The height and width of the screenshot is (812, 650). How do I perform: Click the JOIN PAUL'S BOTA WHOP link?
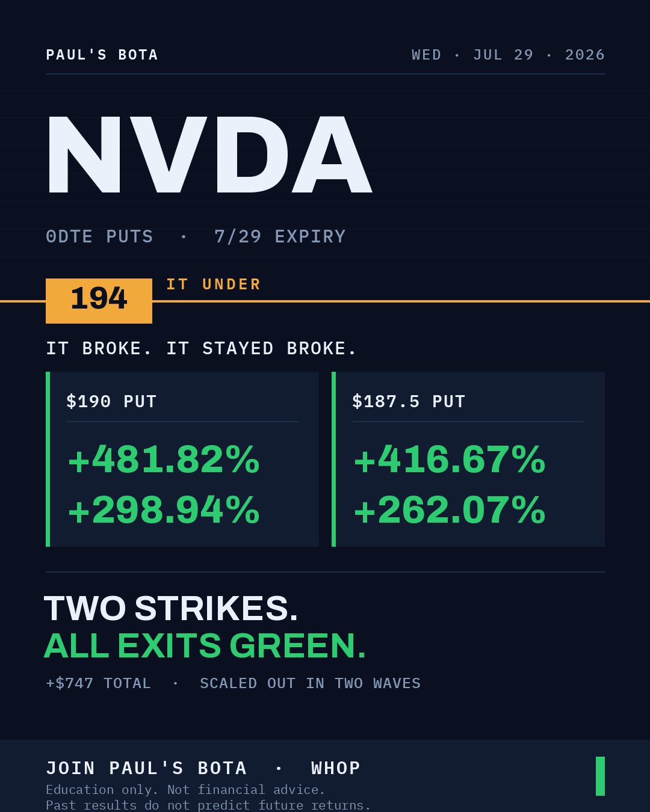click(203, 768)
